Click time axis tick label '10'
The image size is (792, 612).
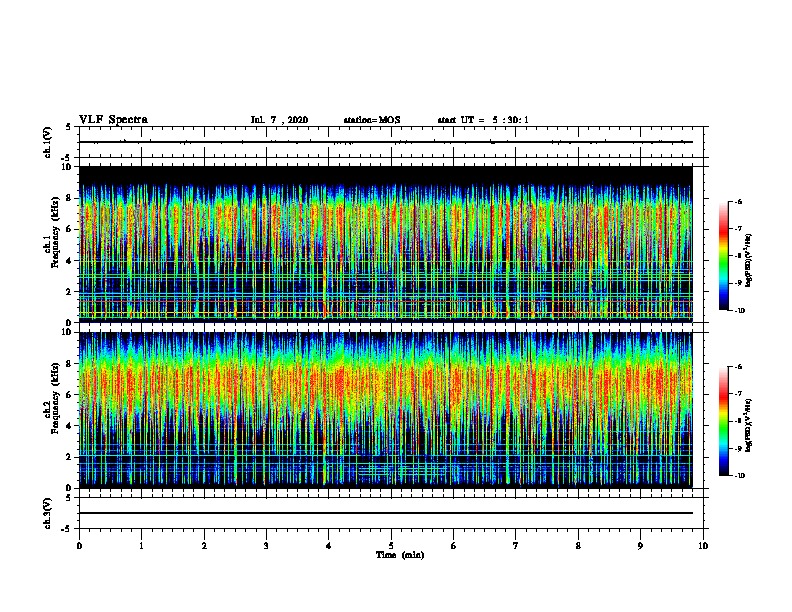(x=703, y=546)
